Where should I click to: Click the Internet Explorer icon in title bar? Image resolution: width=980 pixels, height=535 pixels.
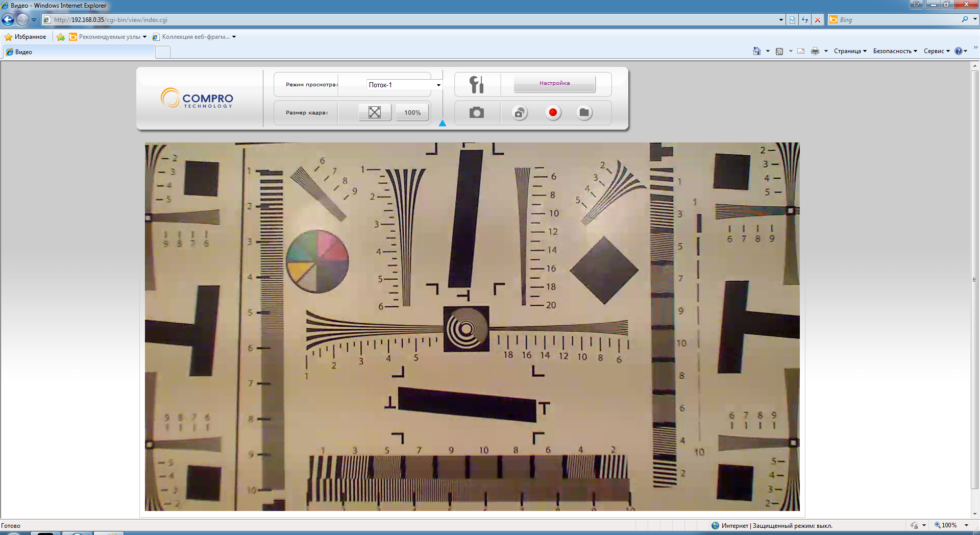pyautogui.click(x=5, y=6)
